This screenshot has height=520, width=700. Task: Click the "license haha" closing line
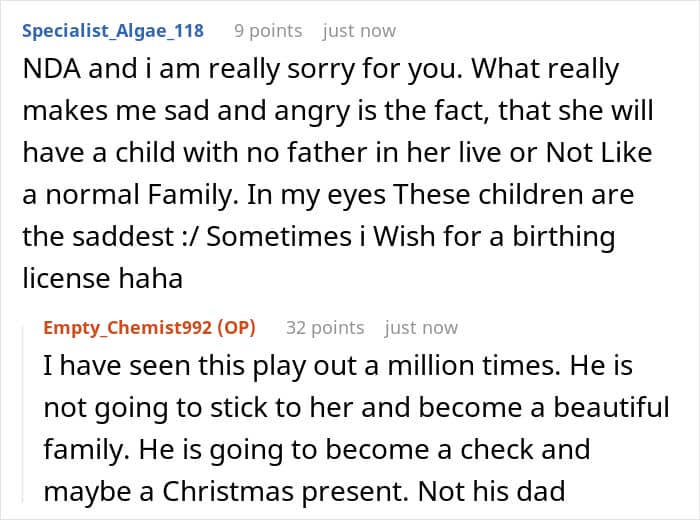click(x=102, y=278)
